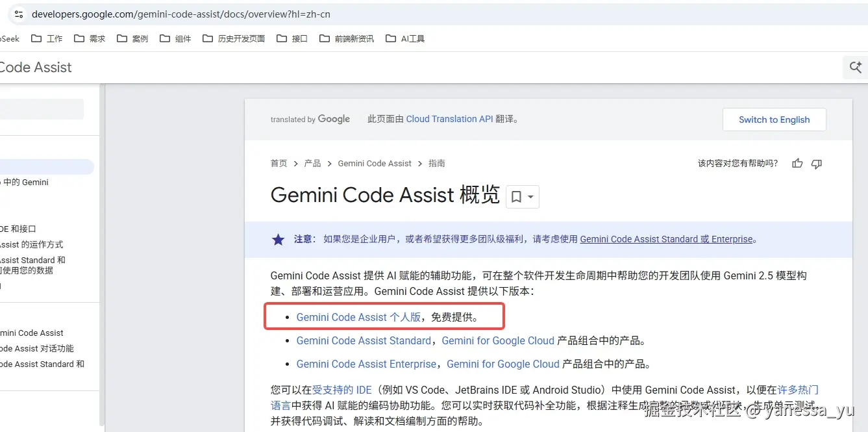Go to Gemini Code Assist breadcrumb
The image size is (868, 432).
tap(375, 163)
